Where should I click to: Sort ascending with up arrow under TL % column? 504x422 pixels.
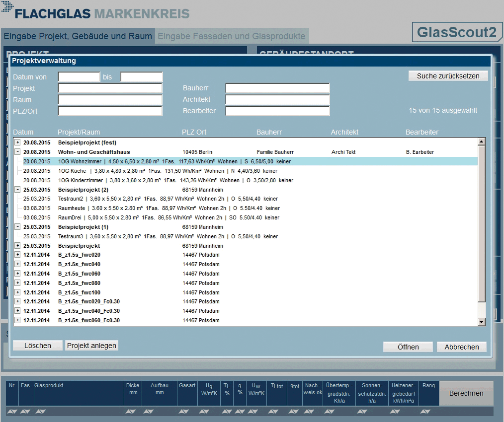(224, 412)
